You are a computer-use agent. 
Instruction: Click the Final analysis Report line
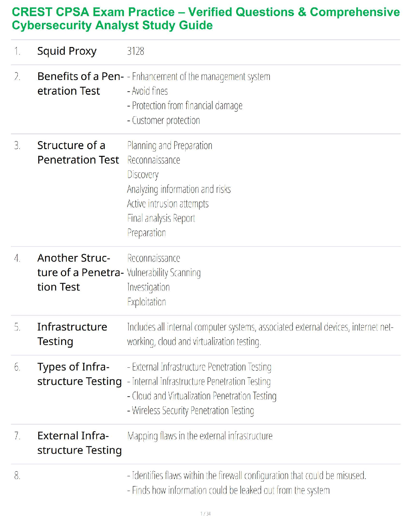tap(161, 219)
